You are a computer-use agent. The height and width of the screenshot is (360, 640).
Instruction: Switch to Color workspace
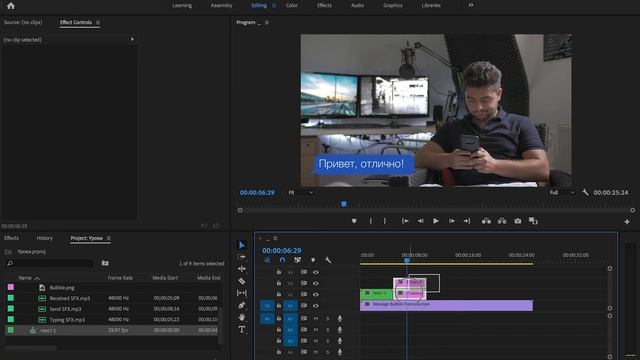(x=292, y=5)
